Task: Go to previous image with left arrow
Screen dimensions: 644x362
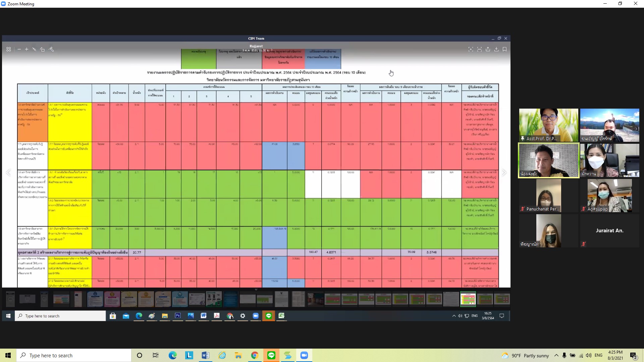Action: pyautogui.click(x=8, y=173)
